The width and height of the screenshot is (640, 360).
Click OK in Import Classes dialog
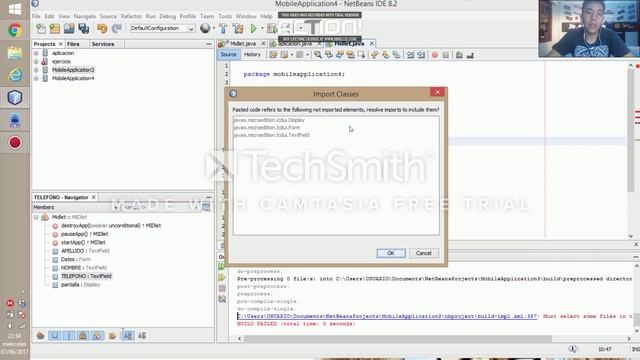click(391, 253)
